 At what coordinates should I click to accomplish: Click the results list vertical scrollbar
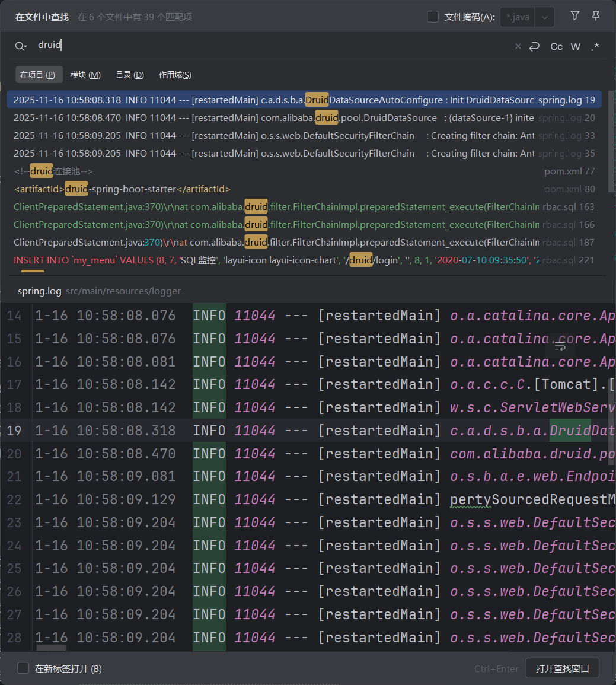[611, 142]
